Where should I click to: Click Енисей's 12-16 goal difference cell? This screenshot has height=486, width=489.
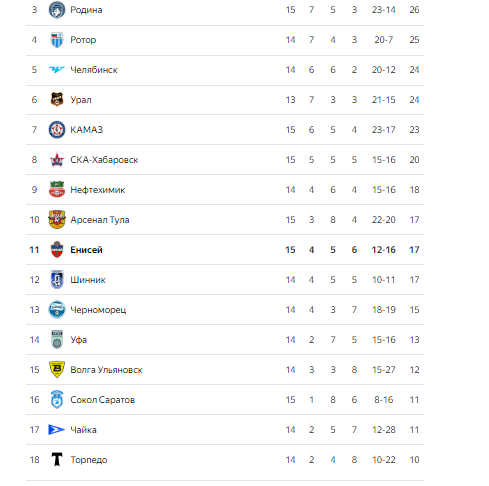383,250
